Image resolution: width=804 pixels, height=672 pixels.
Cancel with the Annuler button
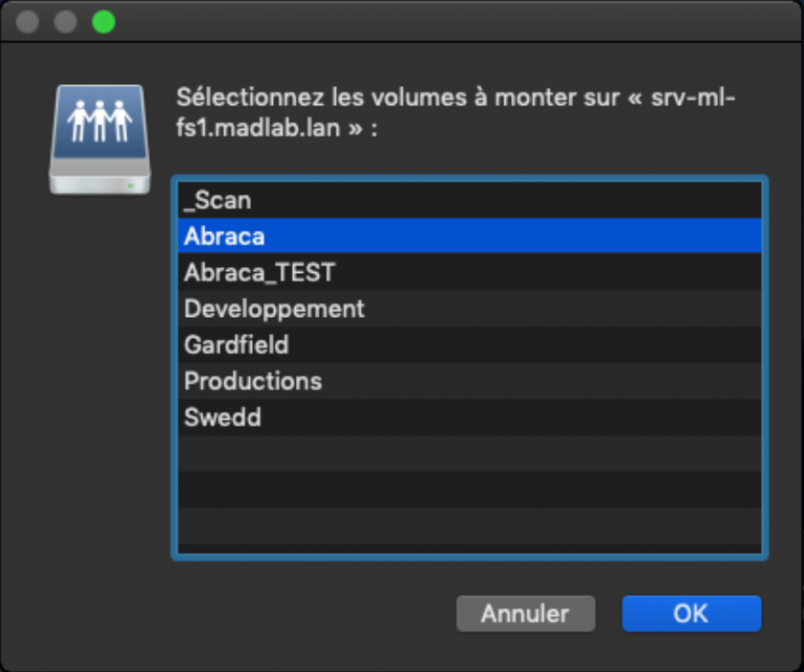(525, 614)
